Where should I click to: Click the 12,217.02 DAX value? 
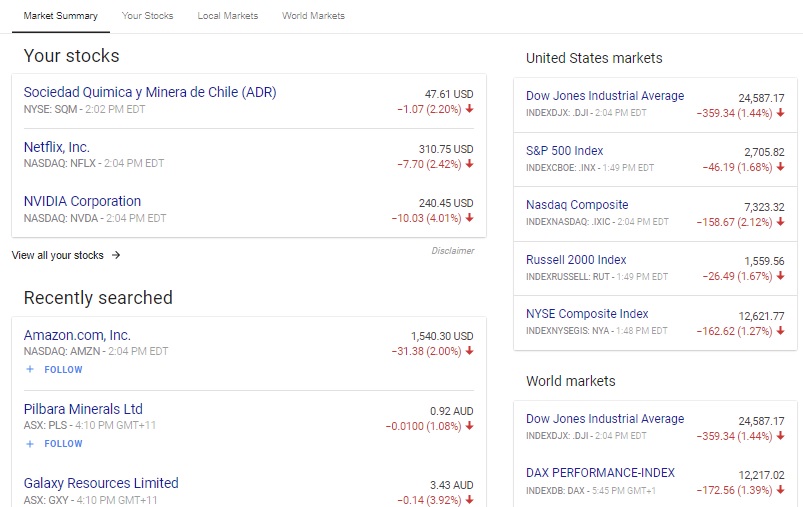pos(762,475)
